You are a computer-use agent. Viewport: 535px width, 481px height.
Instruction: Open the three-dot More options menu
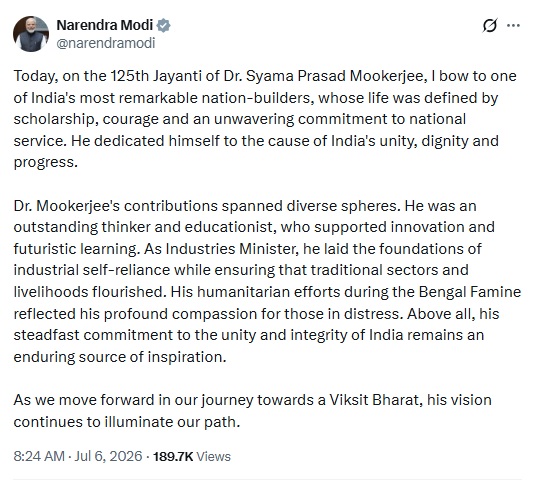click(x=514, y=26)
